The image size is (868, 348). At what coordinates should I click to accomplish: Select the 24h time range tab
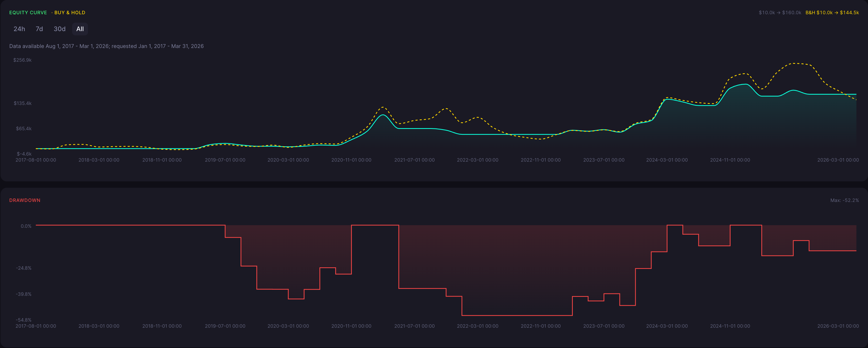[19, 29]
